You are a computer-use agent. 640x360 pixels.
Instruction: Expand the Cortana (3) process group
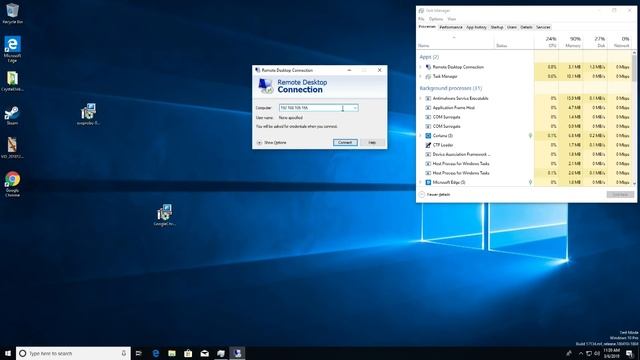(421, 136)
